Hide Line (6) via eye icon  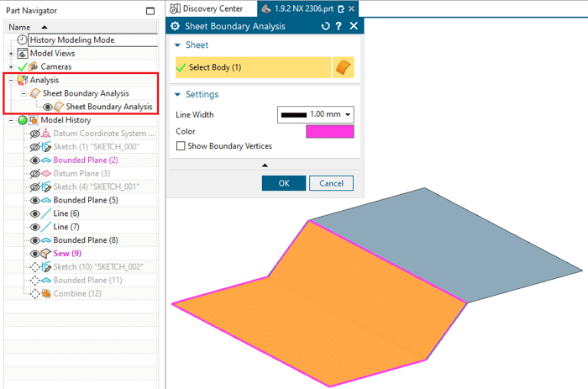coord(35,213)
